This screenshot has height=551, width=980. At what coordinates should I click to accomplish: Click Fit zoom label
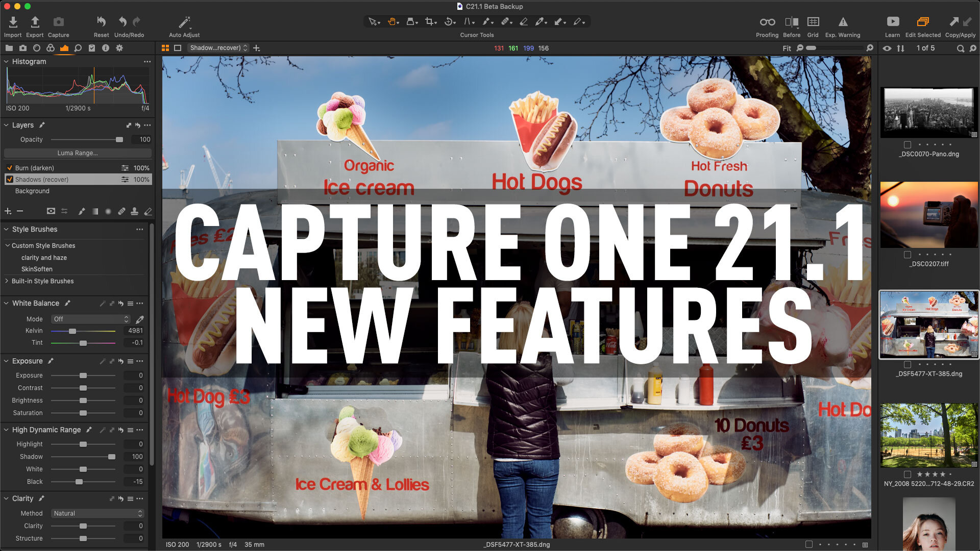(787, 48)
